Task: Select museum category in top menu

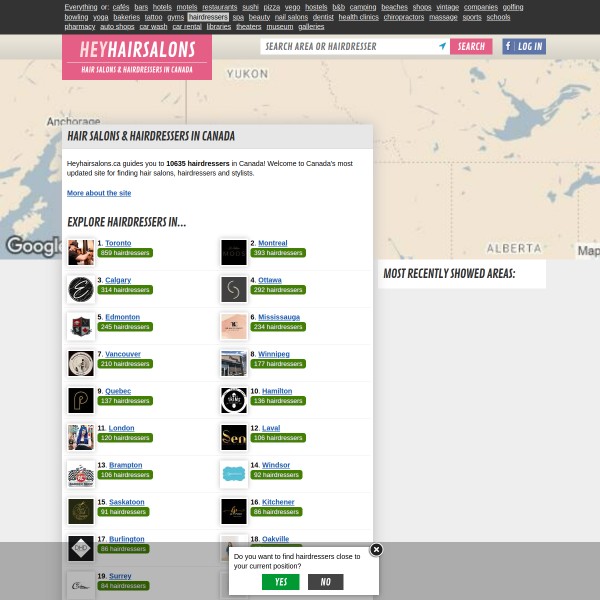Action: tap(280, 27)
